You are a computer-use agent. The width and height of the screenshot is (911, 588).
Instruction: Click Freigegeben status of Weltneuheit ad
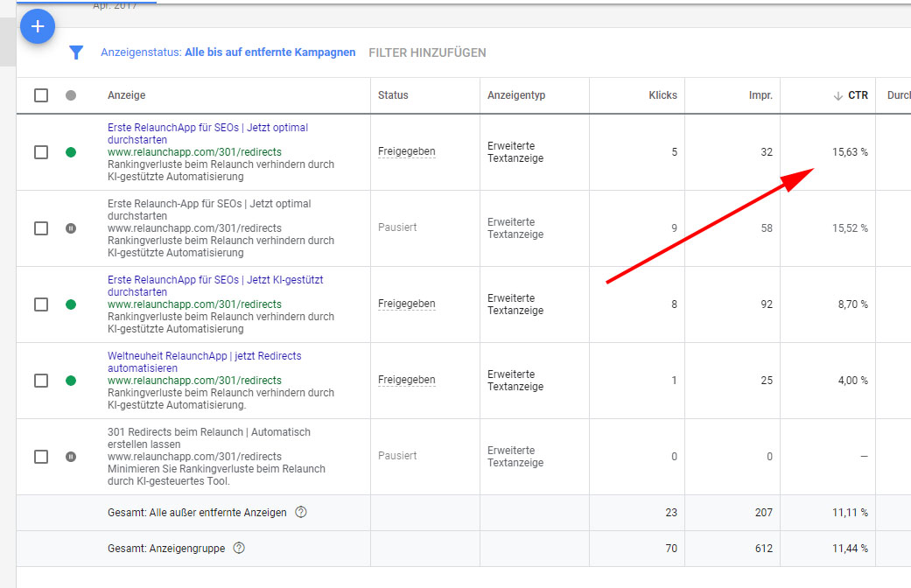(407, 380)
